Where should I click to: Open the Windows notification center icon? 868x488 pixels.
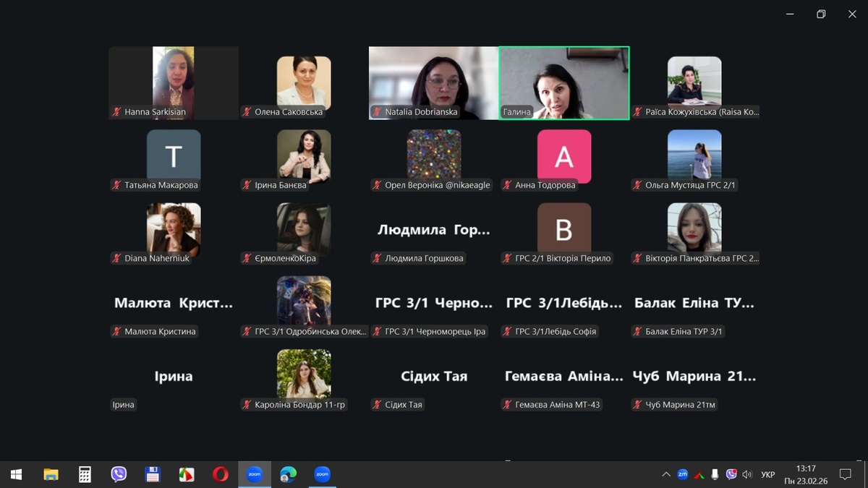pyautogui.click(x=845, y=474)
